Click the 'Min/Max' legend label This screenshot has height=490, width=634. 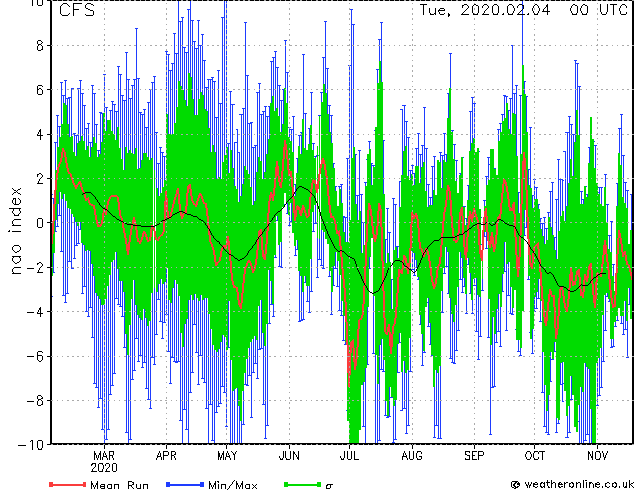click(x=232, y=485)
